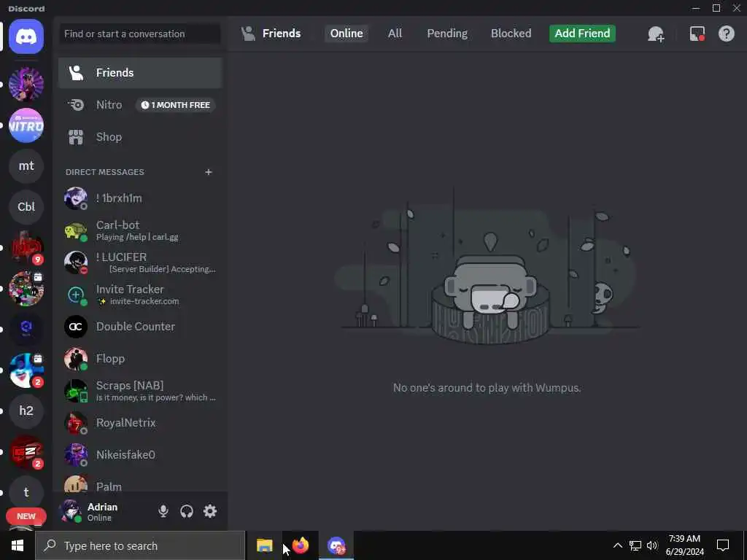
Task: Open the blue-faced server with 2 badge
Action: (26, 370)
